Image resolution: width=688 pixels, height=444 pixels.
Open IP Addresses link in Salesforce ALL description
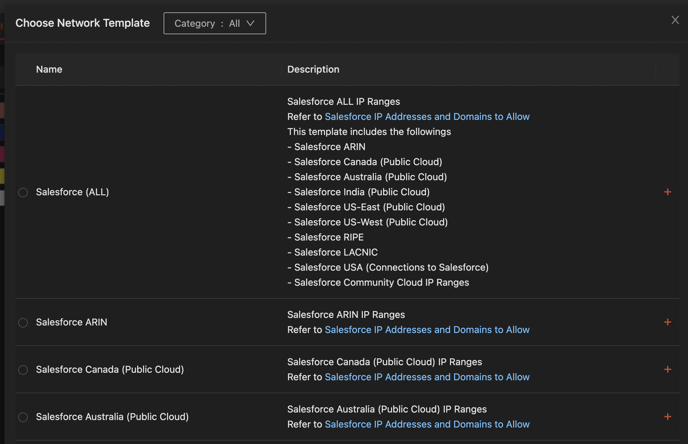pos(427,117)
